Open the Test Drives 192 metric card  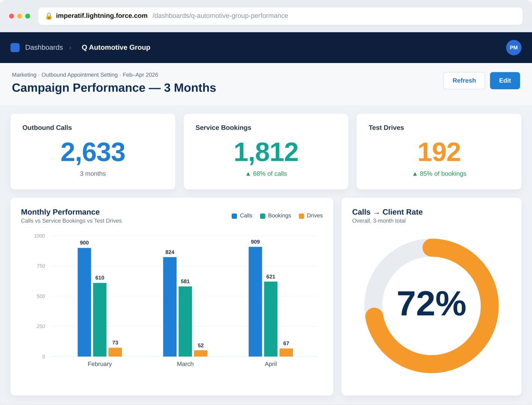tap(439, 151)
